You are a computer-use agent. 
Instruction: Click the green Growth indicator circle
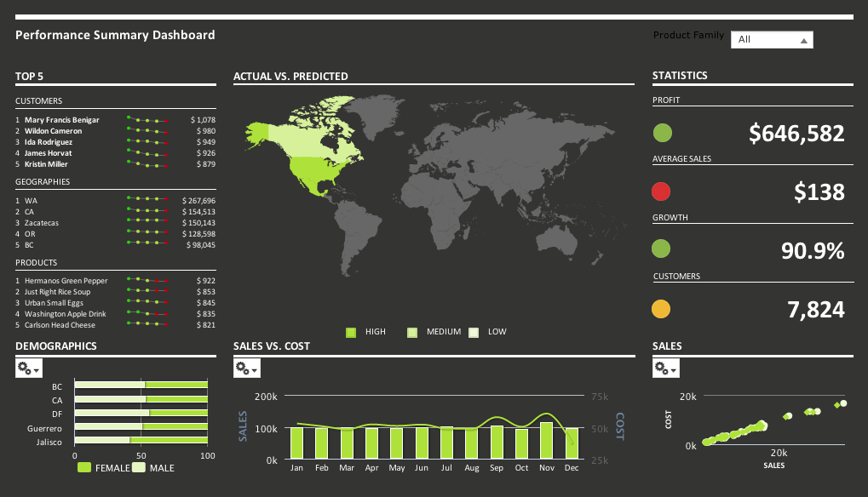[x=663, y=250]
